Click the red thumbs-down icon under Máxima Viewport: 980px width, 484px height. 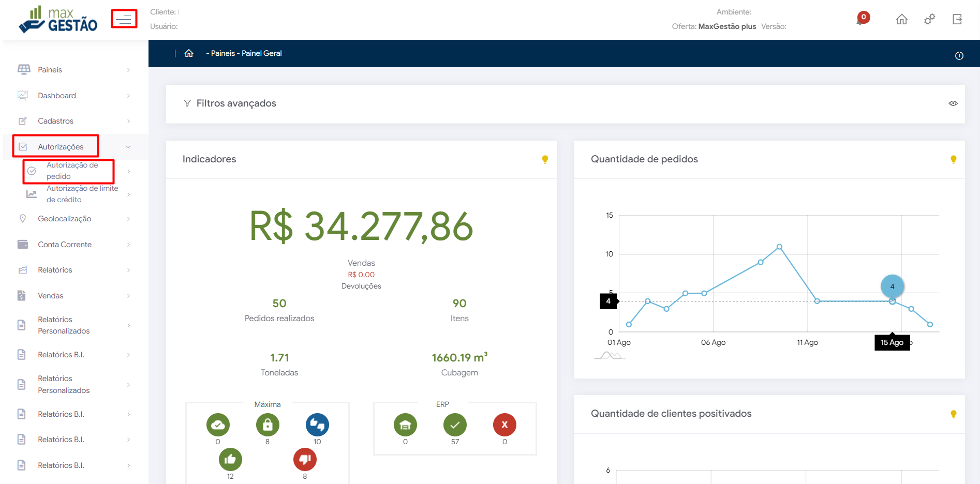pyautogui.click(x=305, y=459)
